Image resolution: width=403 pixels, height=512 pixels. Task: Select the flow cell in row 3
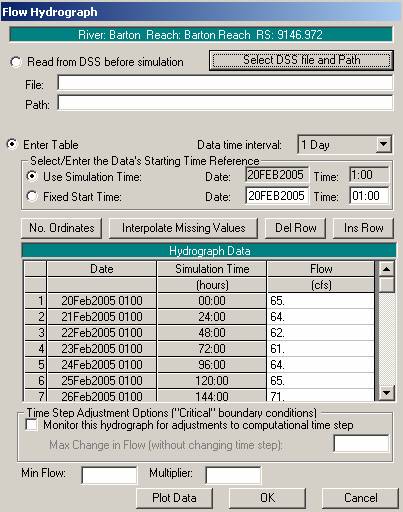tap(321, 333)
